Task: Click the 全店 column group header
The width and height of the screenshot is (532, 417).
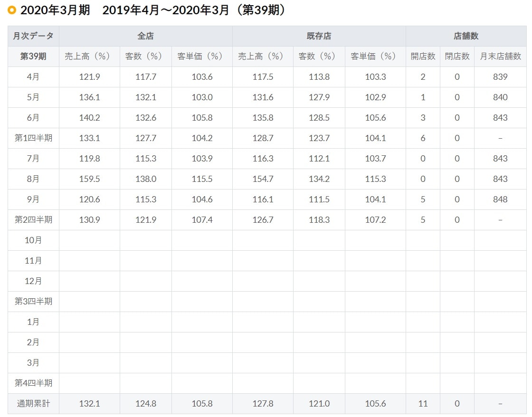Action: click(x=145, y=36)
